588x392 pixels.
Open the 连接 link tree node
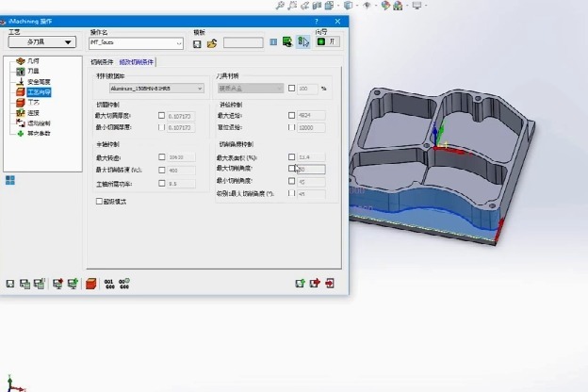[x=33, y=112]
